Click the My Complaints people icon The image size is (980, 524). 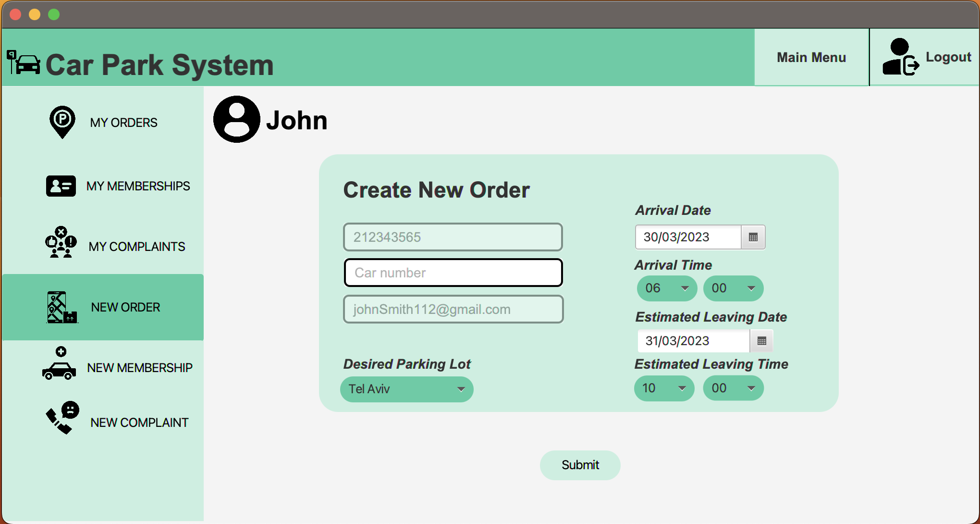pyautogui.click(x=61, y=242)
